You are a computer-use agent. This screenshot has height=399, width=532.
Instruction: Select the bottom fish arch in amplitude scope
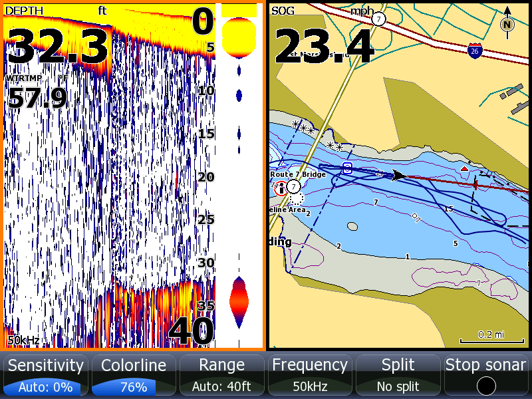(239, 301)
